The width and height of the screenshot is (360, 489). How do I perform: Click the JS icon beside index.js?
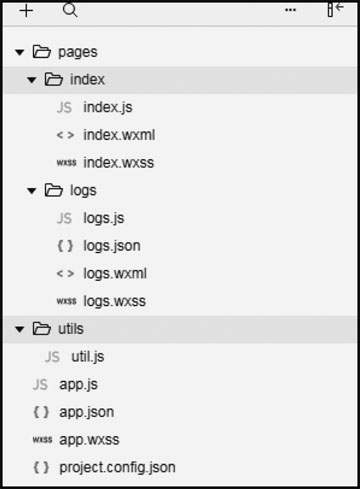(64, 108)
